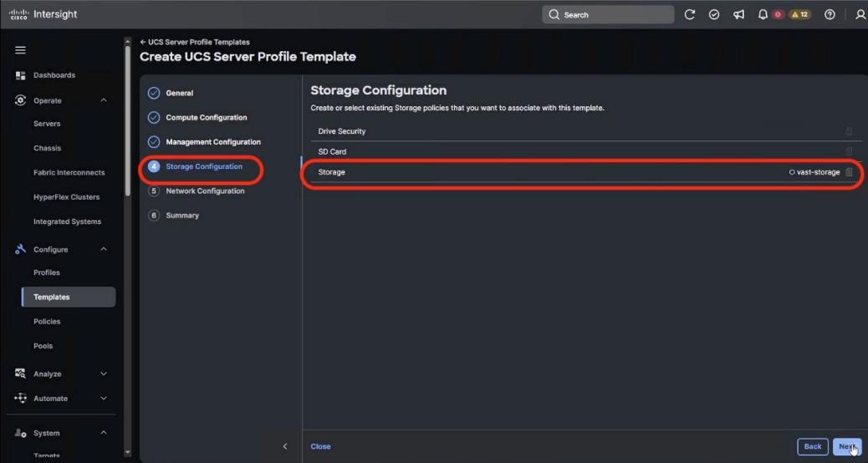Viewport: 868px width, 463px height.
Task: Select Storage Configuration step
Action: (x=204, y=166)
